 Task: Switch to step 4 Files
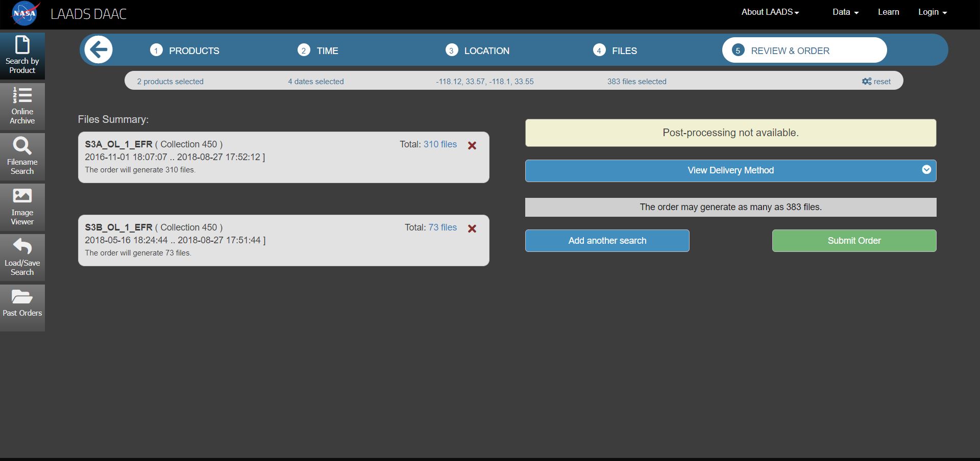point(615,50)
